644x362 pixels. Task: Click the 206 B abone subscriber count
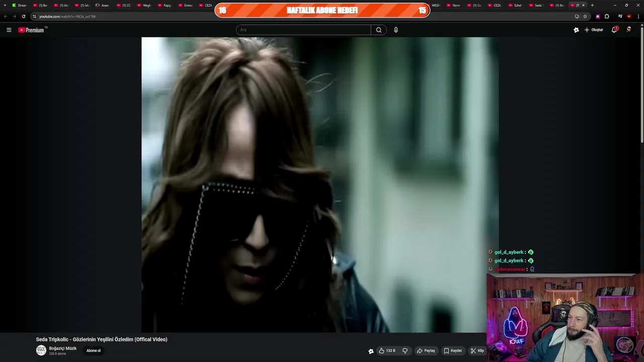point(57,354)
